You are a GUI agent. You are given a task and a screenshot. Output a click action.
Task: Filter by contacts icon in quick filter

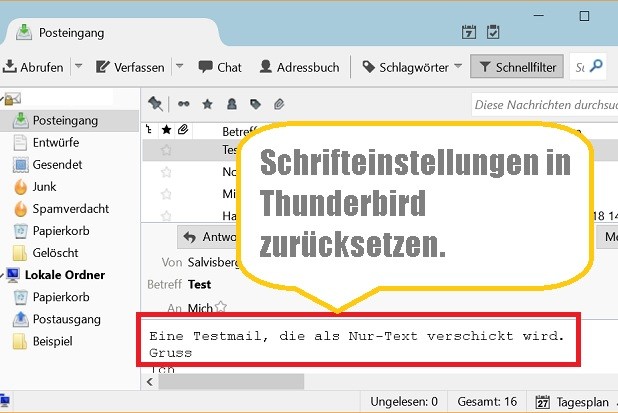pos(232,104)
